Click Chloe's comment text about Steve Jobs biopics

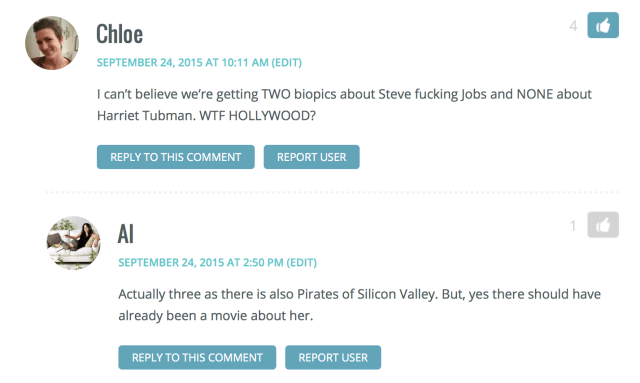click(x=344, y=105)
